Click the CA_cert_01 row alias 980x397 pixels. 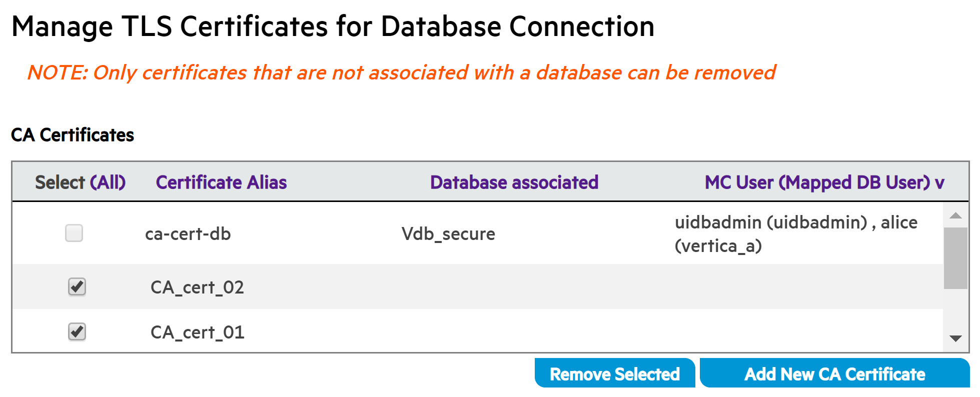tap(197, 332)
